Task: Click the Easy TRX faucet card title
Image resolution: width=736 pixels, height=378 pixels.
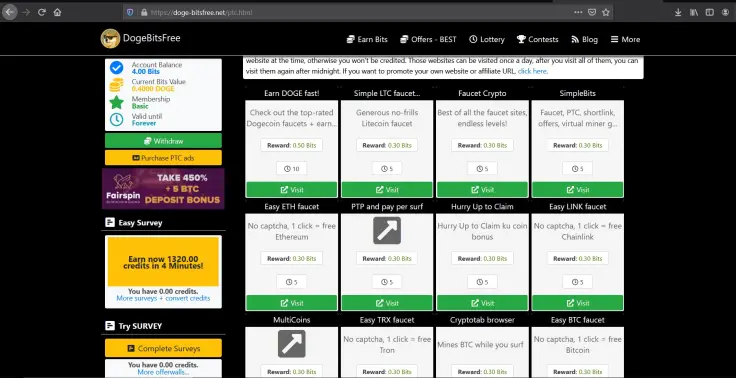Action: 387,320
